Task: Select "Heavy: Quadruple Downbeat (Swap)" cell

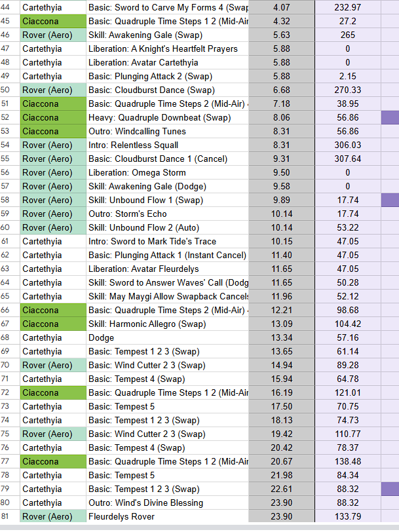Action: pos(168,117)
